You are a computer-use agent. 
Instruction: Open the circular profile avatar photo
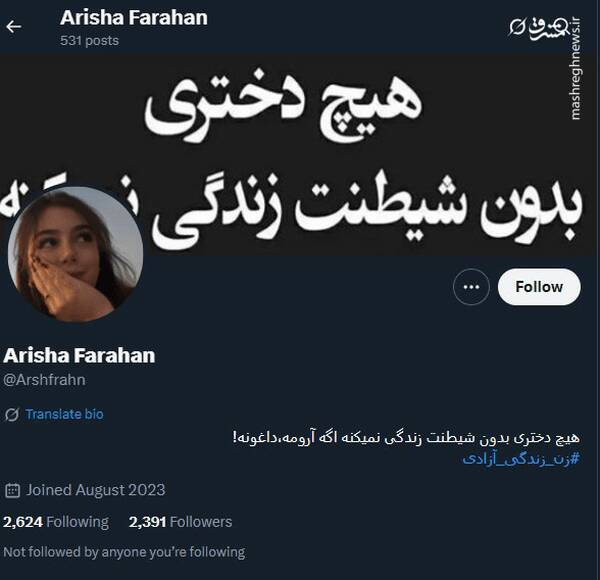point(75,254)
